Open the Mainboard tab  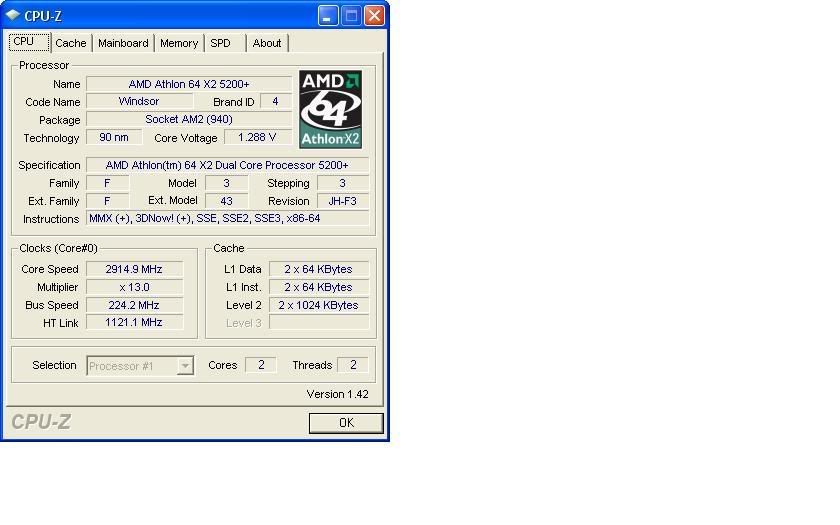[123, 43]
